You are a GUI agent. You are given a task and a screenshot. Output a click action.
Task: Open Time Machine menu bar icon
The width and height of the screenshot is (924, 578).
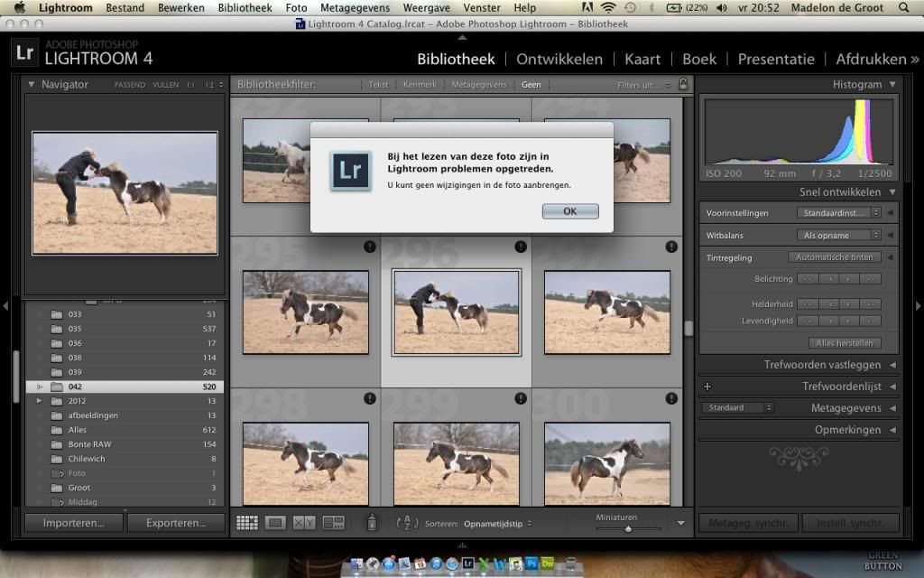[630, 7]
